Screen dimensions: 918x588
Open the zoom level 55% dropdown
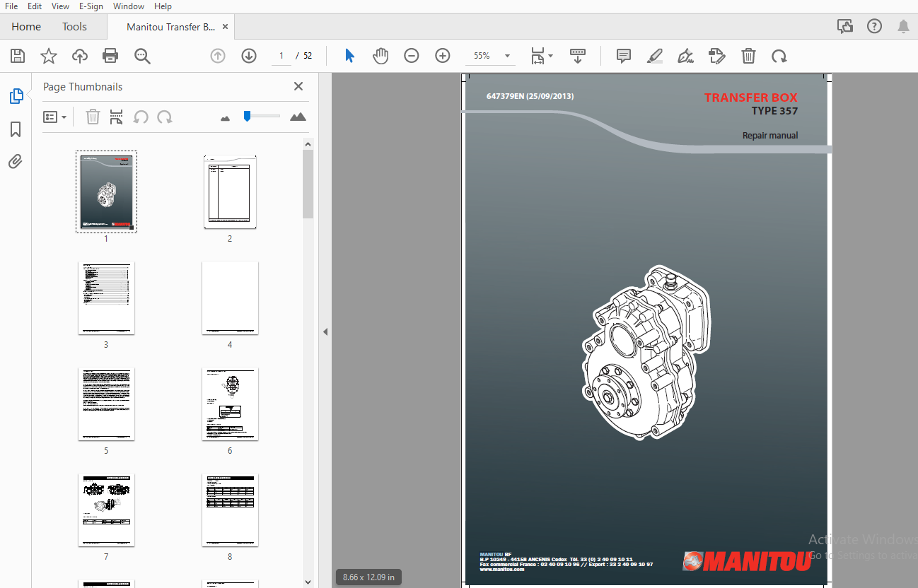[x=492, y=56]
